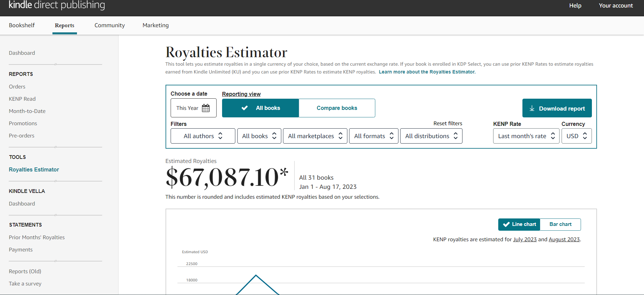Open Learn more about the Royalties Estimator link
644x295 pixels.
click(x=427, y=72)
